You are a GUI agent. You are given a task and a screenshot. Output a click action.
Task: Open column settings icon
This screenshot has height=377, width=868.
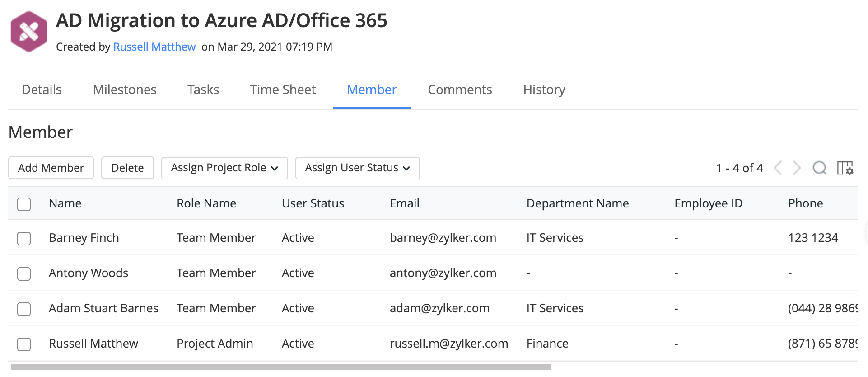pyautogui.click(x=845, y=168)
